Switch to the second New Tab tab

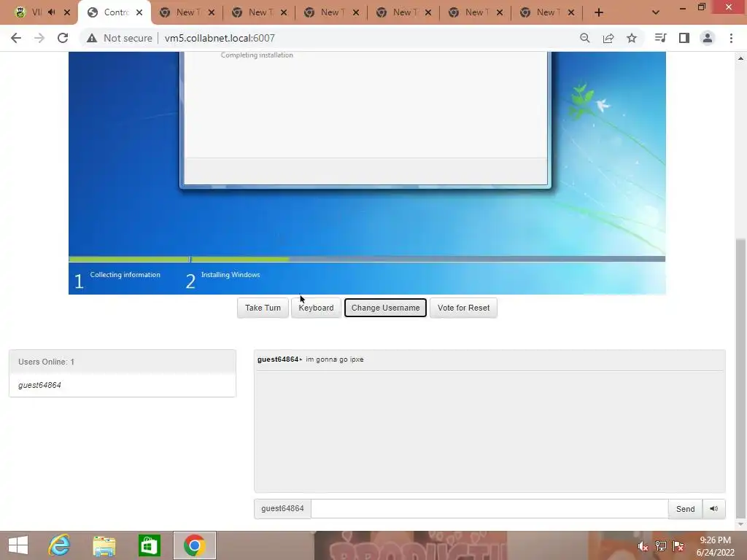[259, 12]
